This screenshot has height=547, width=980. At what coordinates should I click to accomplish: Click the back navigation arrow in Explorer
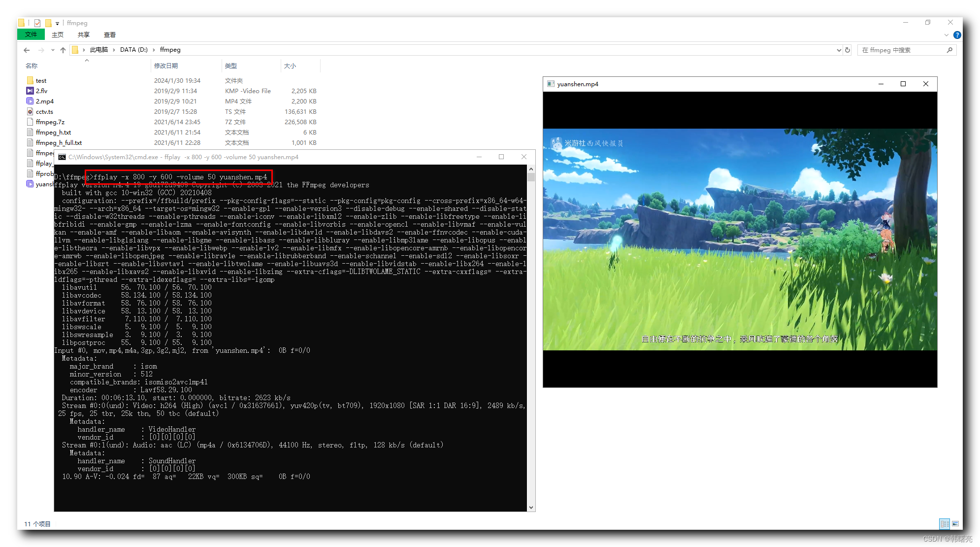pyautogui.click(x=26, y=50)
